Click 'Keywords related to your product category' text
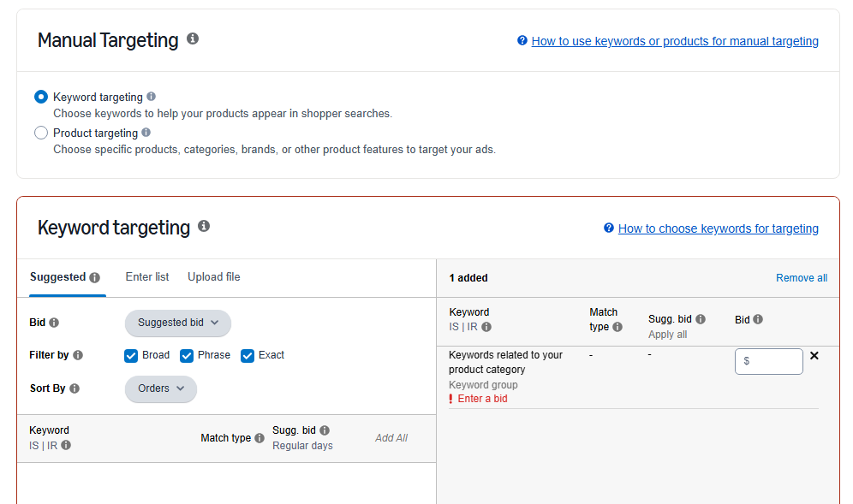This screenshot has width=853, height=504. (505, 362)
